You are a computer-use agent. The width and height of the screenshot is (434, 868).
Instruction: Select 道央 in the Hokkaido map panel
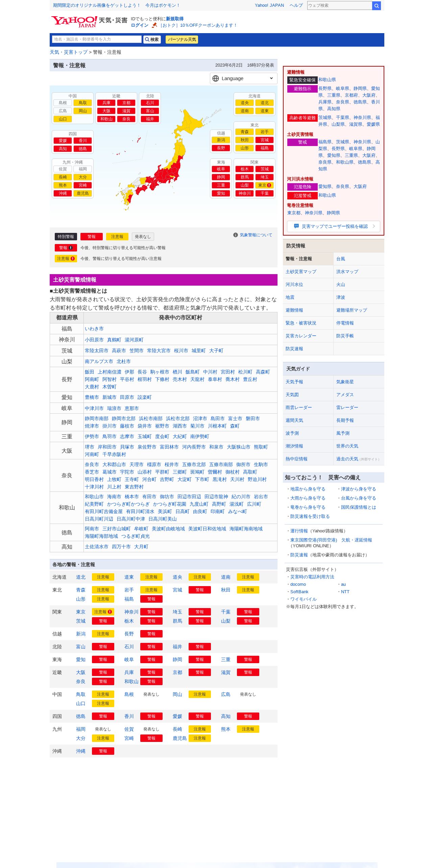(245, 103)
